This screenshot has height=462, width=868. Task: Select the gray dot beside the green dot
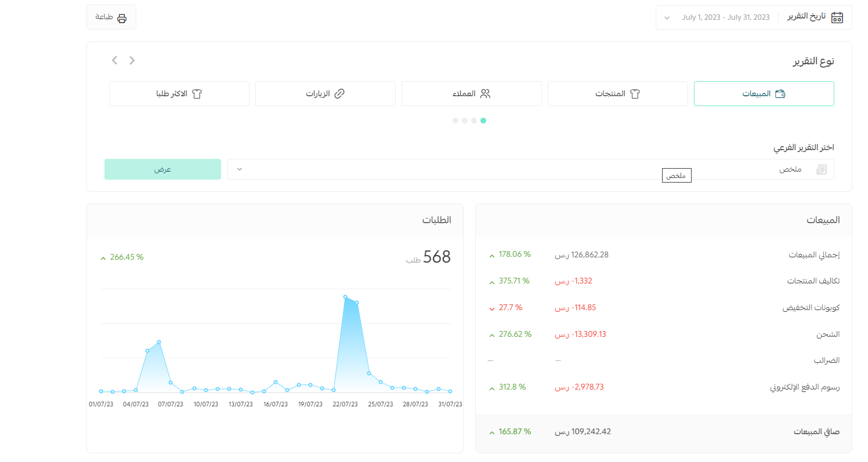[474, 121]
